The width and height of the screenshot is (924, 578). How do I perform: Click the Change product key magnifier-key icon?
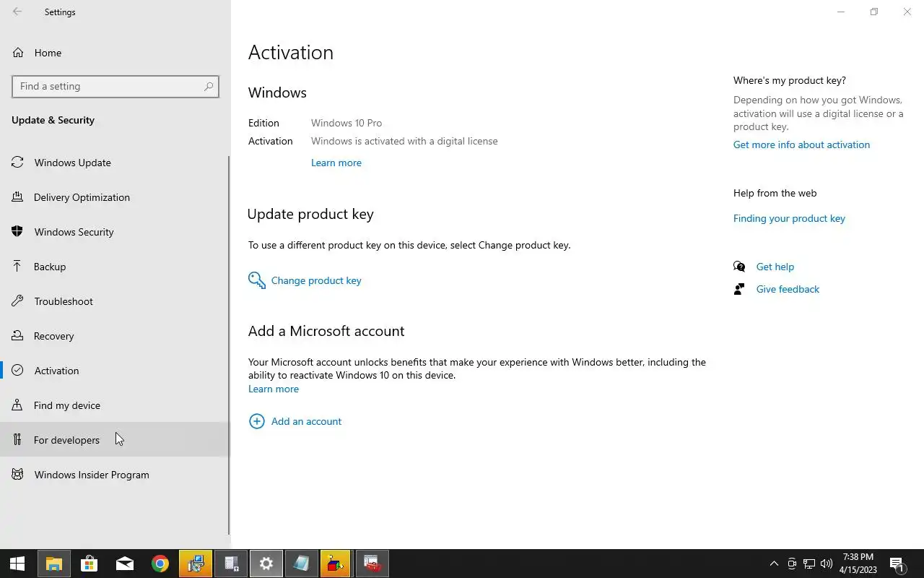257,280
